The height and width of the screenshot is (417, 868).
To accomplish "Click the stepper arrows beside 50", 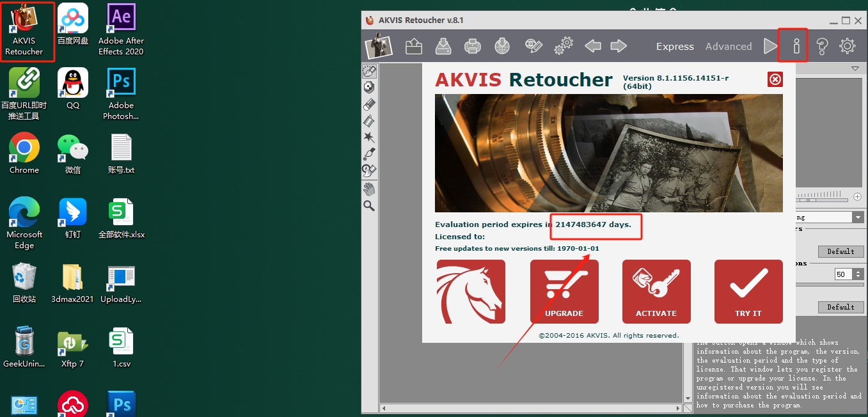I will (x=858, y=274).
